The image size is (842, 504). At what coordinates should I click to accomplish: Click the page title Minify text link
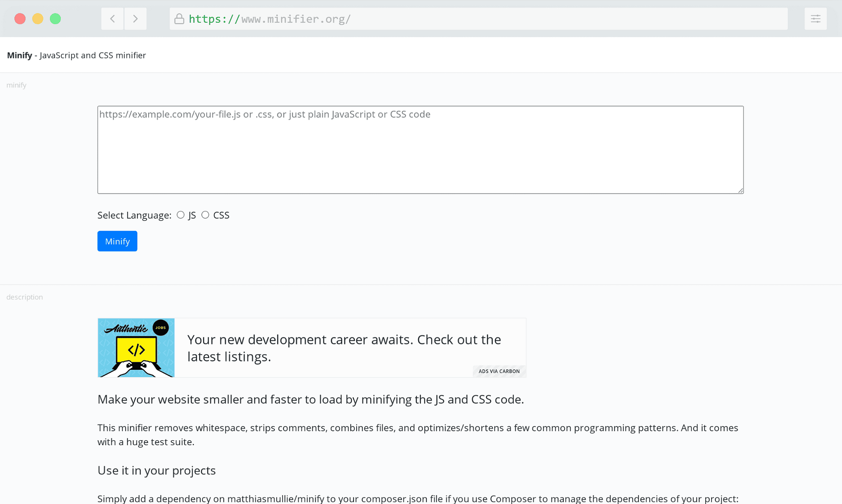(18, 55)
